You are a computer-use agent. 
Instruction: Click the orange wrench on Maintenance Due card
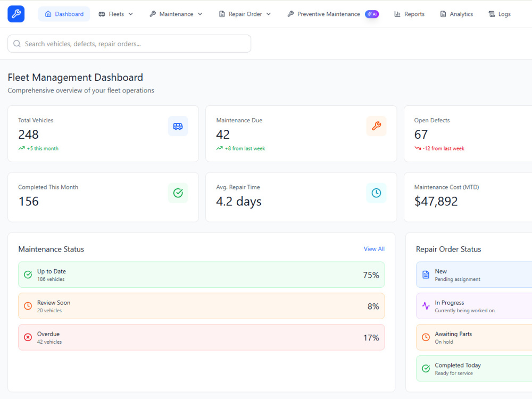[x=376, y=126]
